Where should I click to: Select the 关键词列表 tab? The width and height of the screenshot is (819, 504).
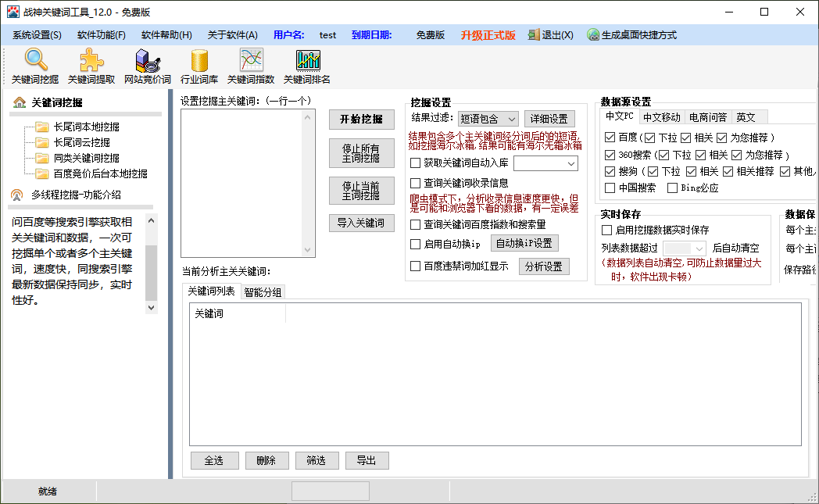pos(211,291)
